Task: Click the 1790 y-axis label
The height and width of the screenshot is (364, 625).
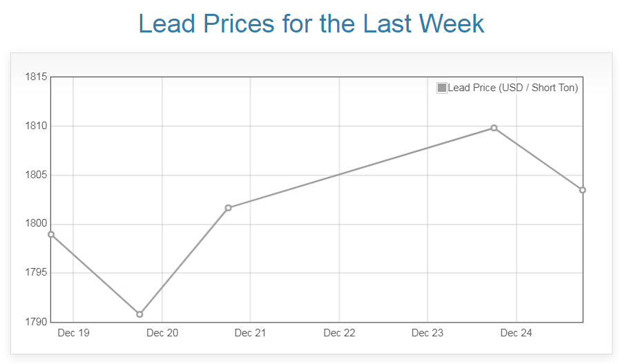Action: pos(36,322)
